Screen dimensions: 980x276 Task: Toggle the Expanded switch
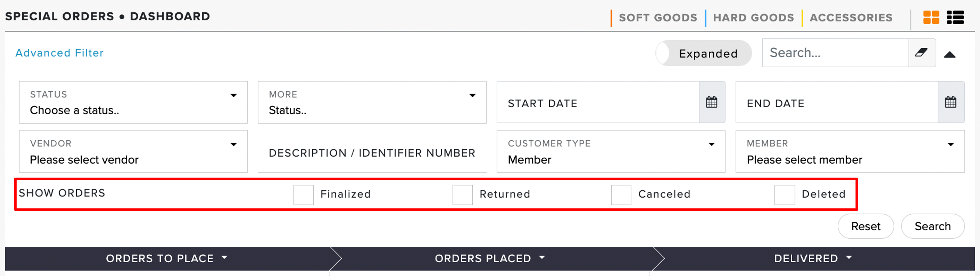point(703,53)
